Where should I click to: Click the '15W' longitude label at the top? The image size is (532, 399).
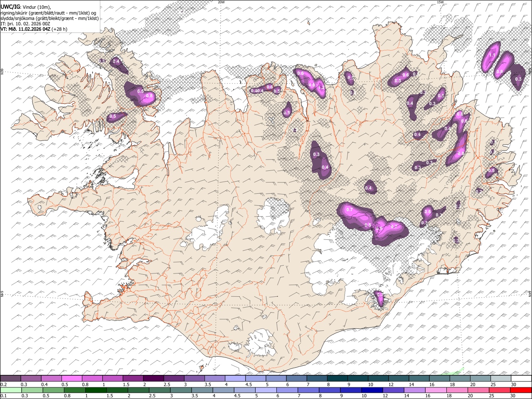click(x=440, y=2)
